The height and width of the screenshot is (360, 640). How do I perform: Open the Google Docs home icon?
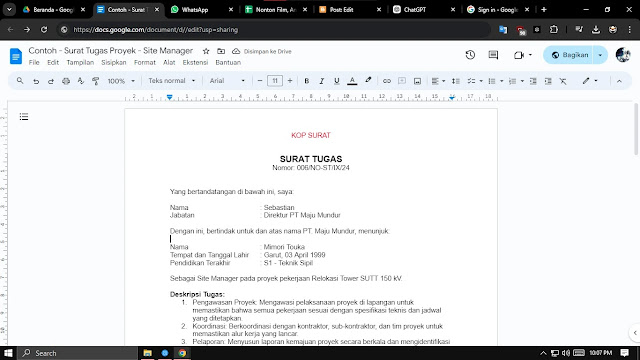point(16,56)
